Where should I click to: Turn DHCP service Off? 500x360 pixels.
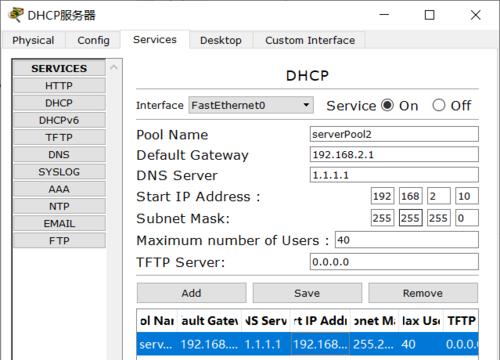tap(439, 105)
